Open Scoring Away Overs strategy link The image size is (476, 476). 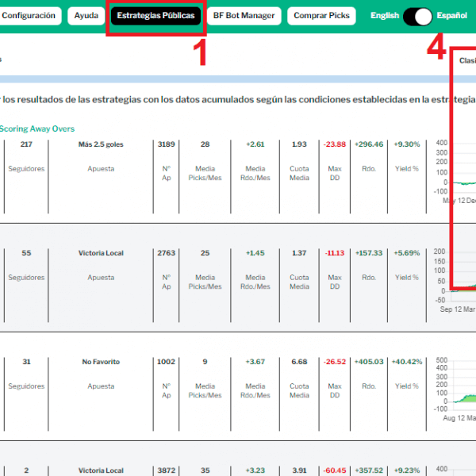(x=37, y=129)
